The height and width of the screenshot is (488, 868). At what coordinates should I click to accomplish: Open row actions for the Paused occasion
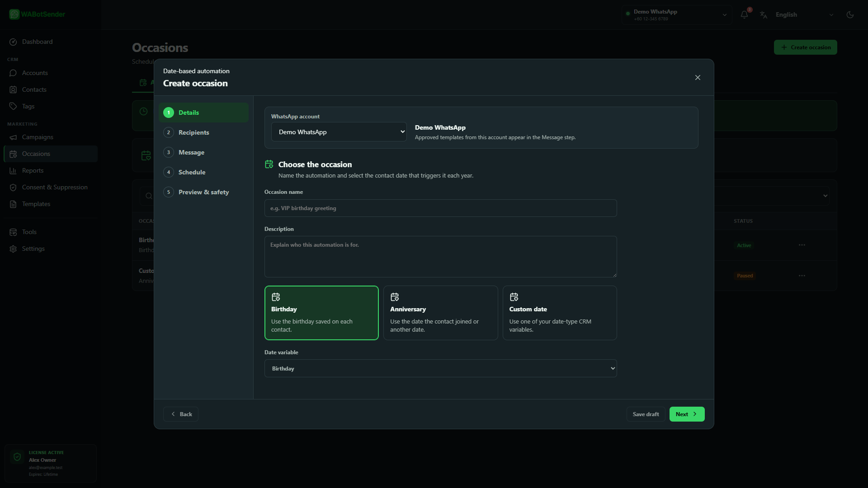click(802, 276)
